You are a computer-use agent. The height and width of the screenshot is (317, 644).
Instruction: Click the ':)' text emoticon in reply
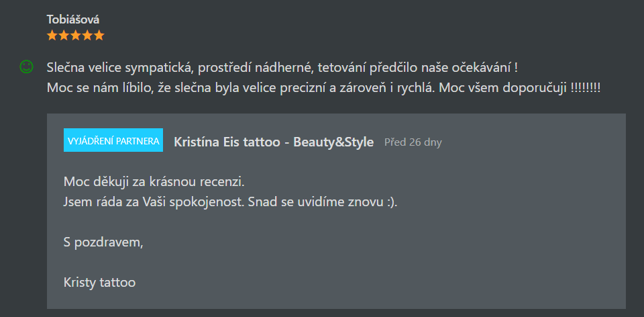(x=391, y=203)
